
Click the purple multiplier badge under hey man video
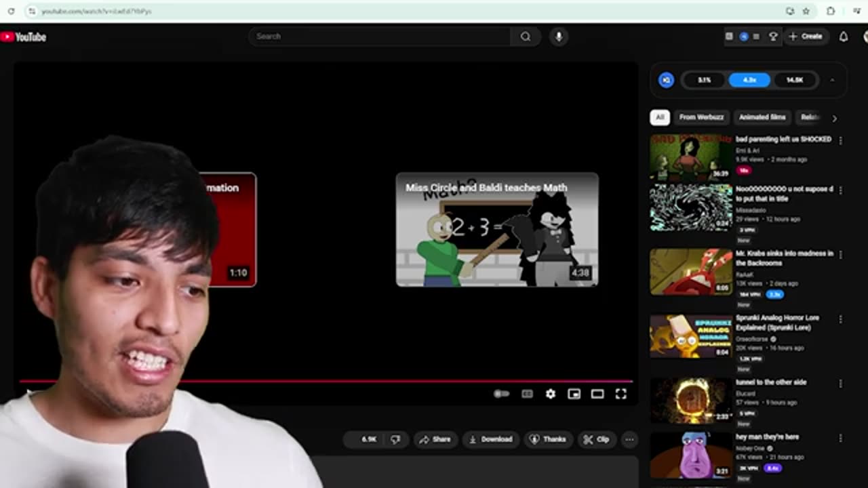click(x=772, y=468)
